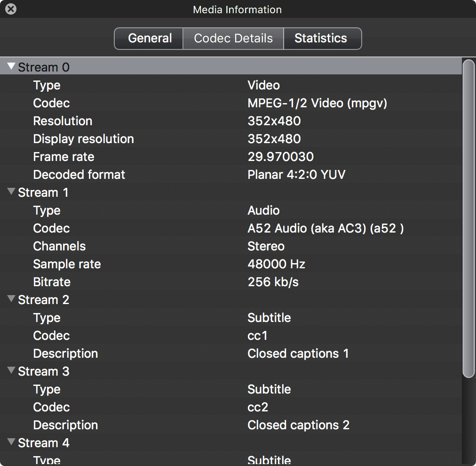Viewport: 476px width, 466px height.
Task: Open the Statistics tab
Action: point(321,39)
